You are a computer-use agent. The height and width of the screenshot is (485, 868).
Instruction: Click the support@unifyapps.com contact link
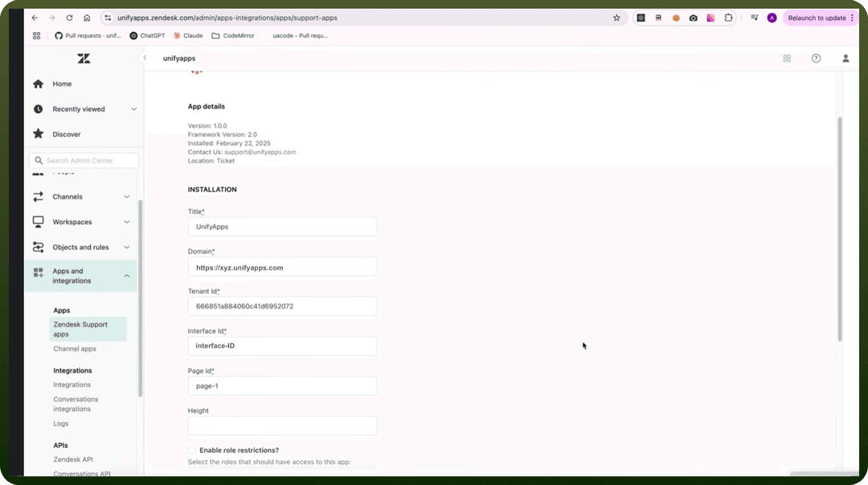coord(260,152)
